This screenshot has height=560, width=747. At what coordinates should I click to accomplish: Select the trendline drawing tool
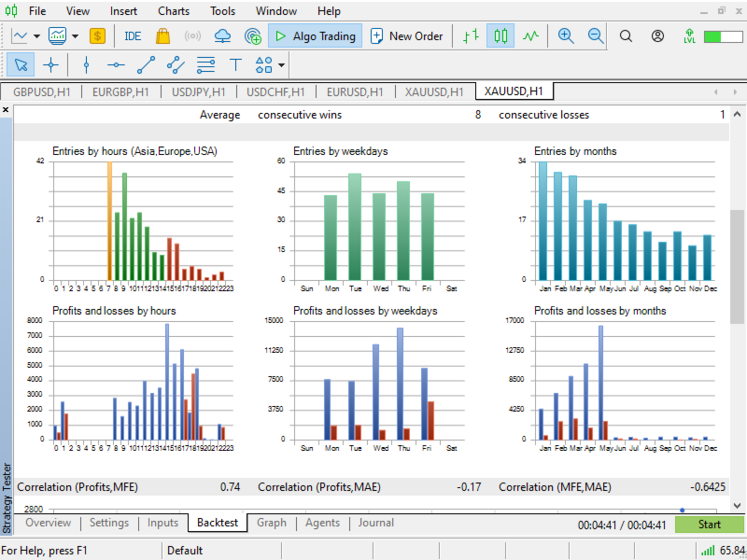click(146, 64)
